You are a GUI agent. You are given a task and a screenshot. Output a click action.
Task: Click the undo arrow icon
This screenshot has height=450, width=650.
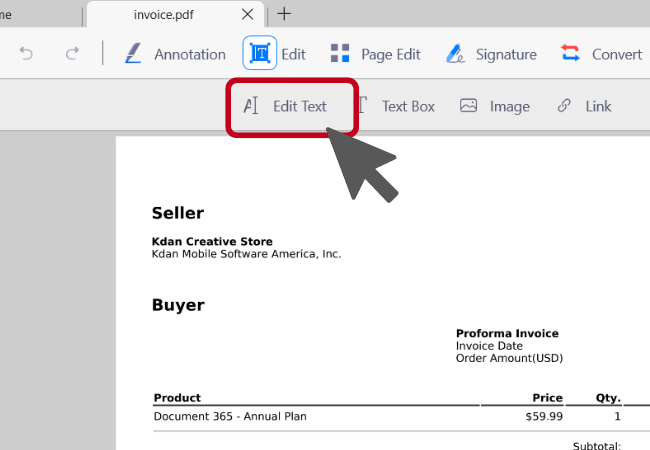[26, 54]
